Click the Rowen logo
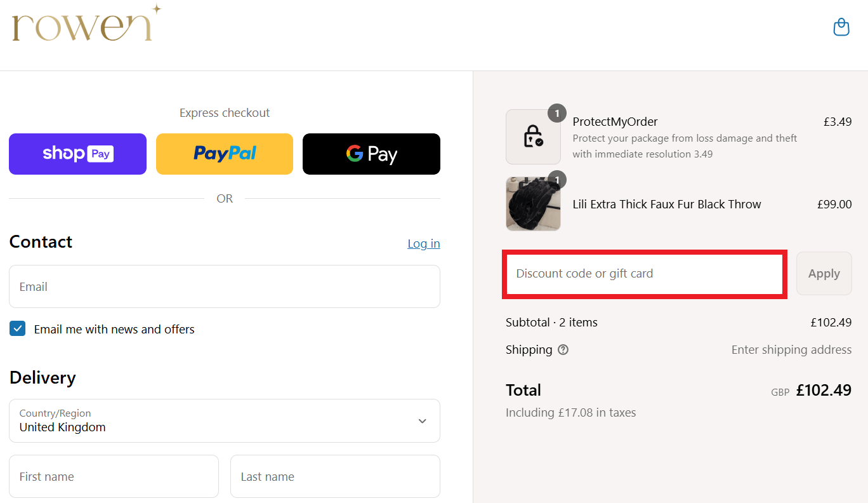Image resolution: width=868 pixels, height=503 pixels. click(x=86, y=23)
